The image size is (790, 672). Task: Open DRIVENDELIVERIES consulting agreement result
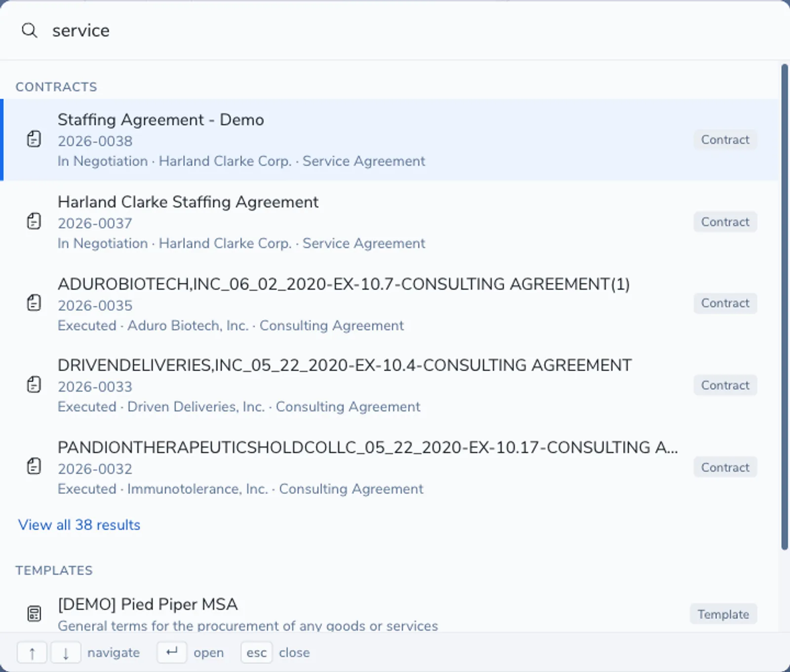390,385
